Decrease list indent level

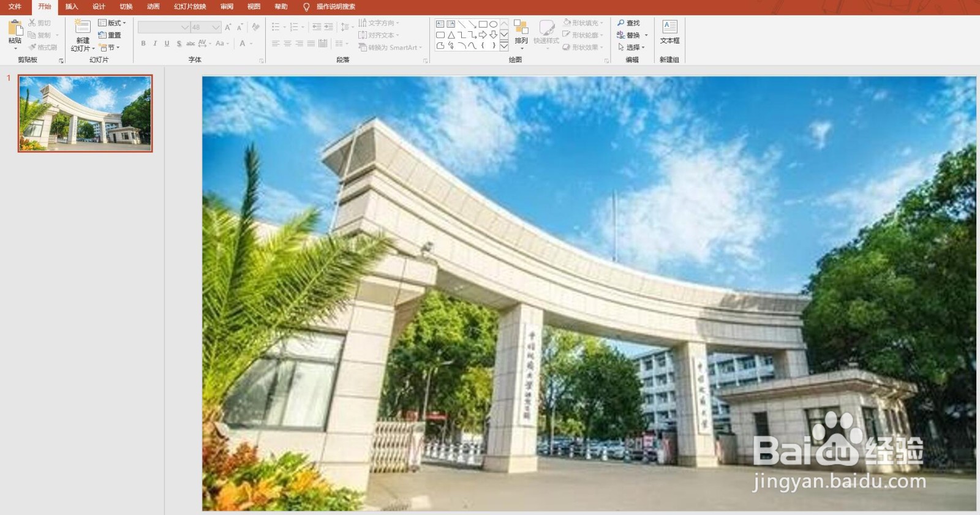(317, 27)
